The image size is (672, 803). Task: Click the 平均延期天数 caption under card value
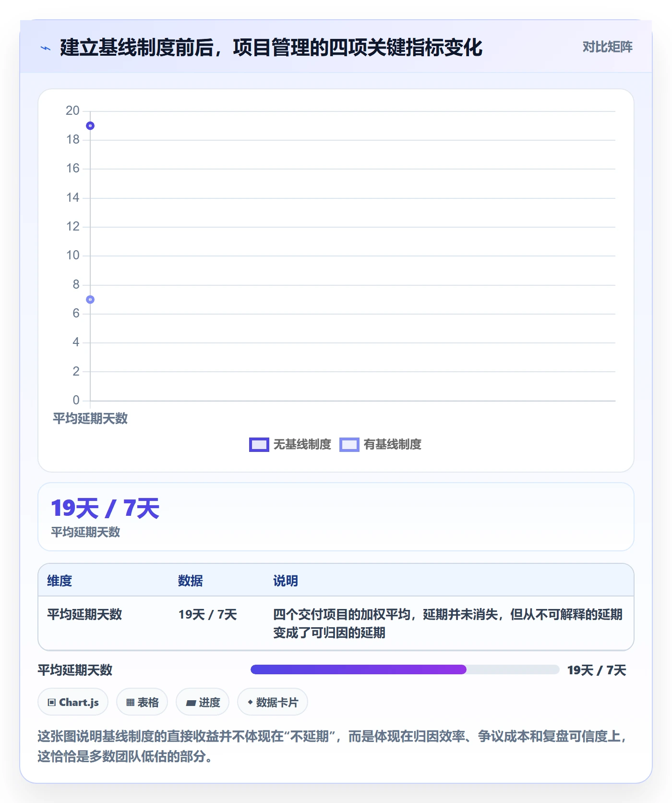coord(85,532)
